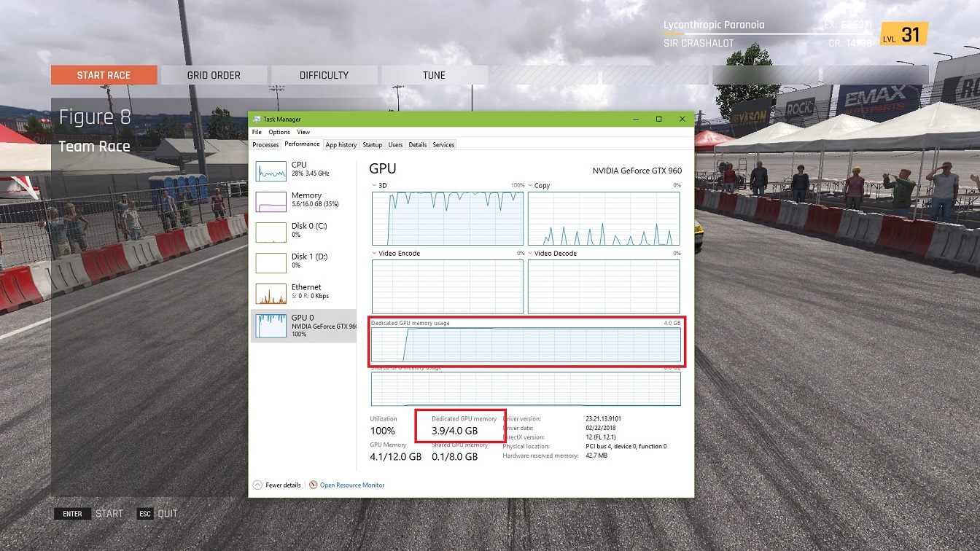The height and width of the screenshot is (551, 980).
Task: Click the Task Manager title bar icon
Action: coord(257,119)
